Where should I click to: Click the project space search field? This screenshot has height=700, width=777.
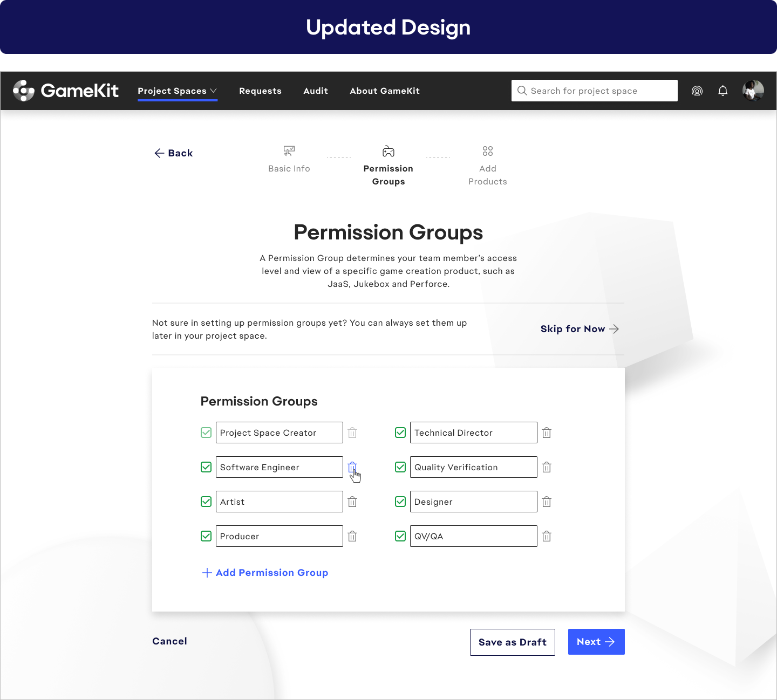point(595,91)
